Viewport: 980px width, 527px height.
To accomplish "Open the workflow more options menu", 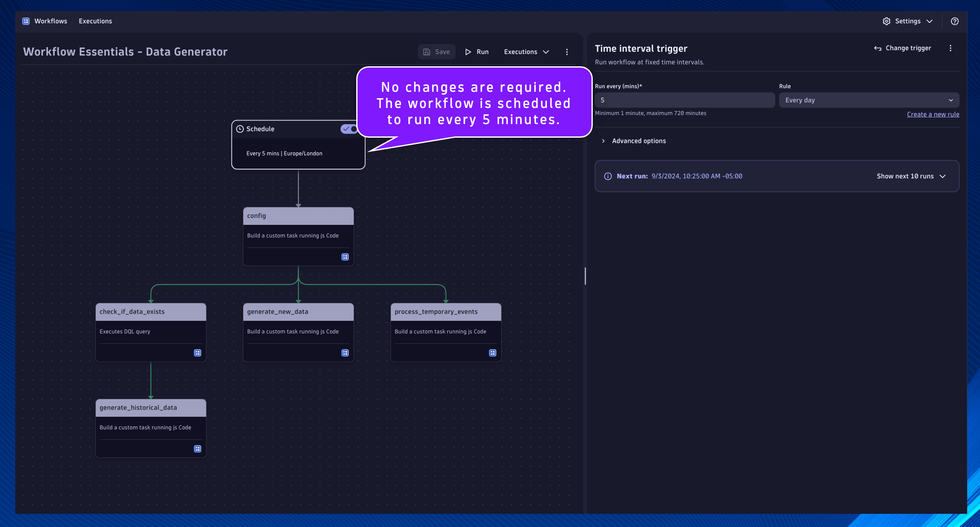I will tap(567, 52).
